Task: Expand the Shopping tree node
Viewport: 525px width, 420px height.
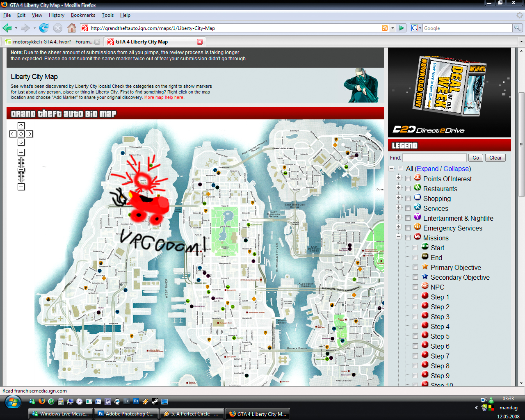Action: pos(398,197)
